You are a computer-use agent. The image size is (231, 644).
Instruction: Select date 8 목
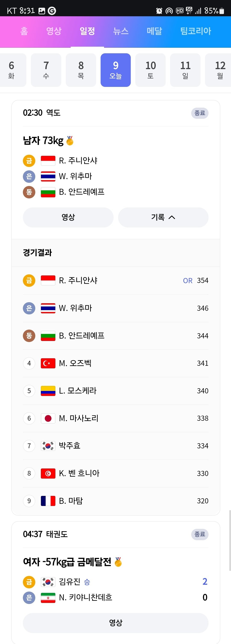pos(81,70)
